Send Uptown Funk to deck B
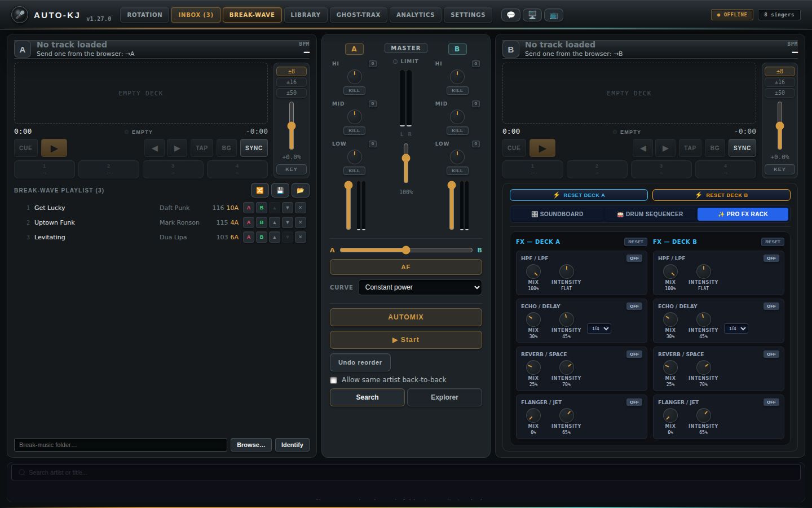812x508 pixels. (262, 222)
